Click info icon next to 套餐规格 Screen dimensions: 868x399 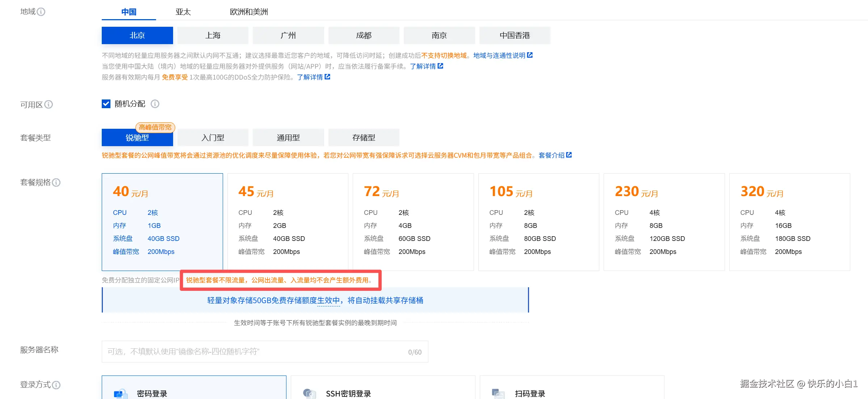[56, 182]
